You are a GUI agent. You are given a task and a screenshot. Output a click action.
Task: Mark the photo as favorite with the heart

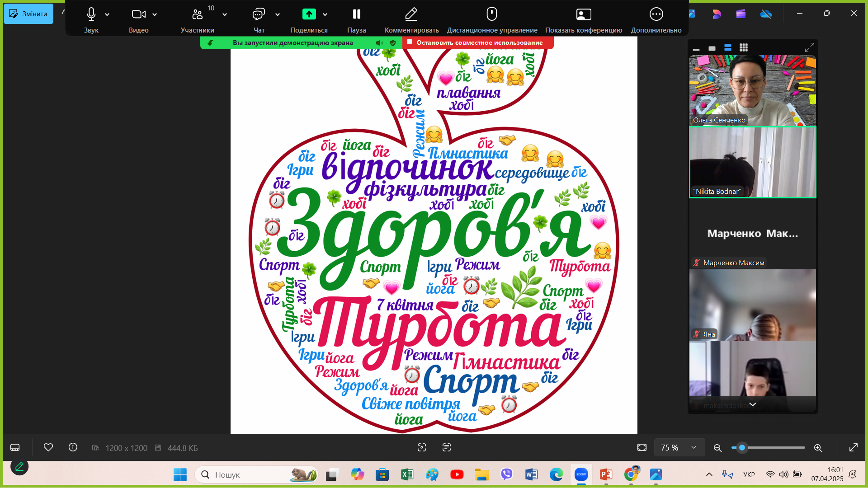[x=48, y=447]
